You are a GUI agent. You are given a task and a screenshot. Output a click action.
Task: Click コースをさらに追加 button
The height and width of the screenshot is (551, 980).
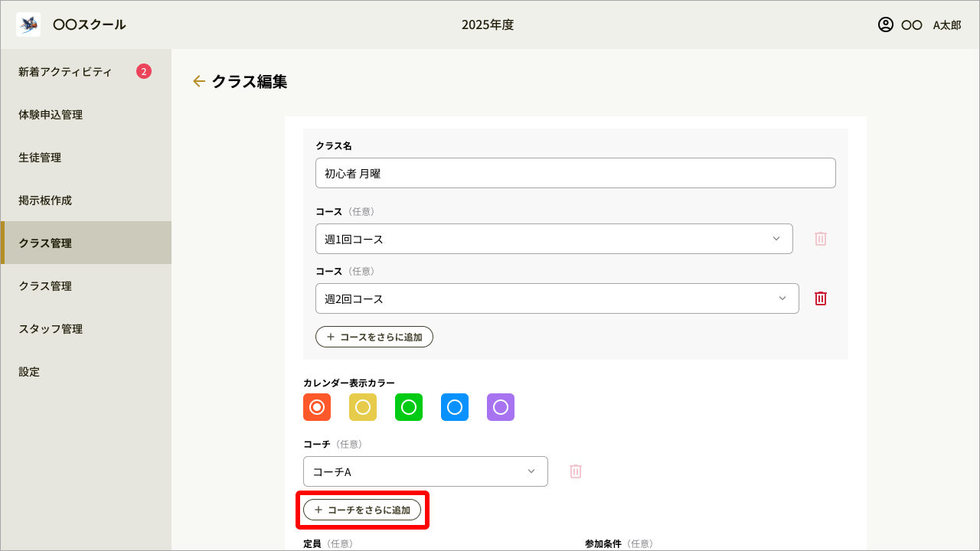pos(374,337)
